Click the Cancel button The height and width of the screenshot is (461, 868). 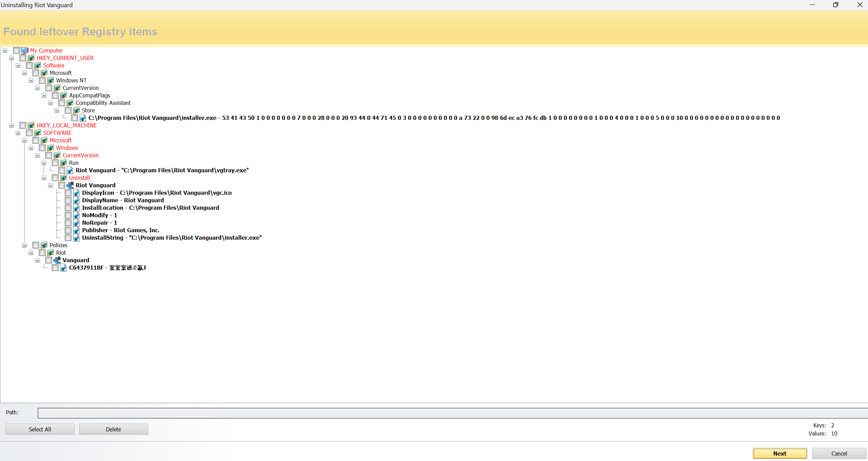click(839, 454)
